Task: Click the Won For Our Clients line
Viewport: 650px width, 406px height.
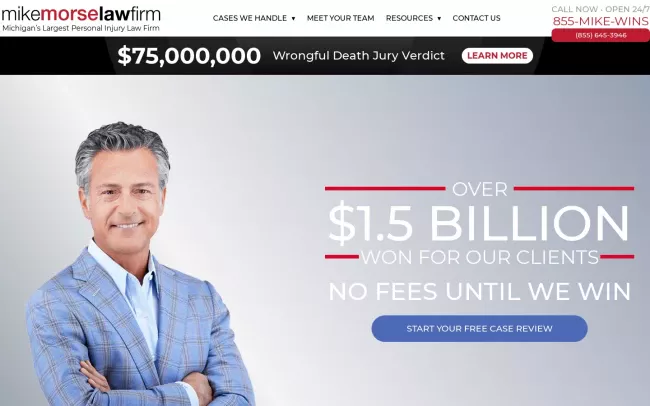Action: point(480,257)
